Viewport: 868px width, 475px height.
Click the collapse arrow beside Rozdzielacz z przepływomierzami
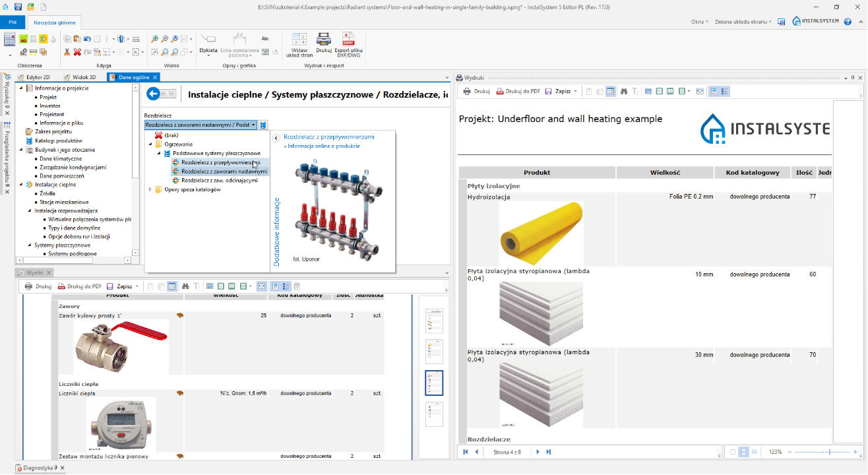point(276,138)
